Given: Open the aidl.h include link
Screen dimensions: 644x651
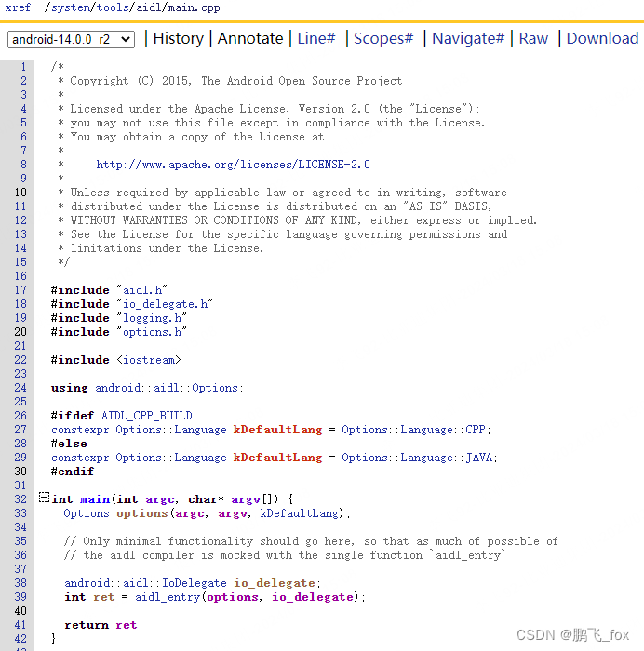Looking at the screenshot, I should [142, 290].
